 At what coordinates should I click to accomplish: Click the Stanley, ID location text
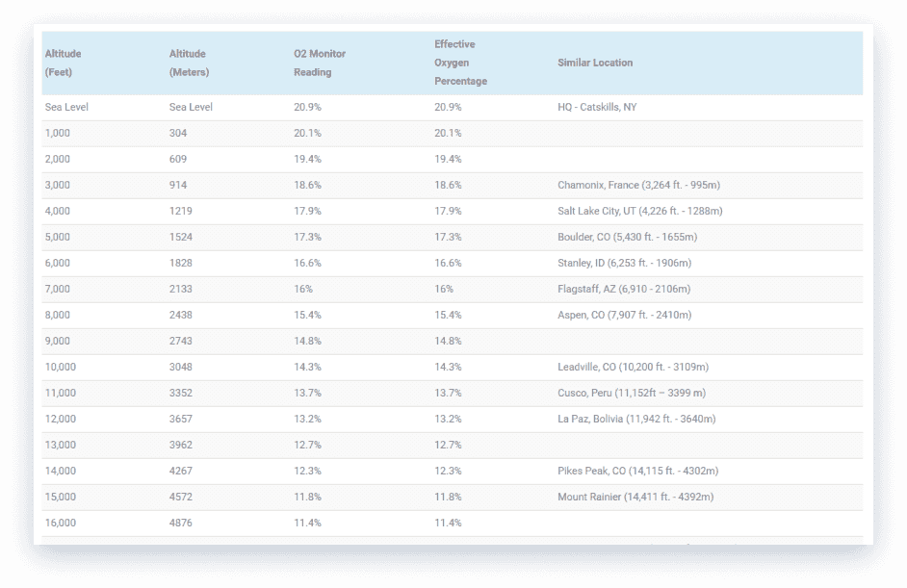[x=624, y=263]
